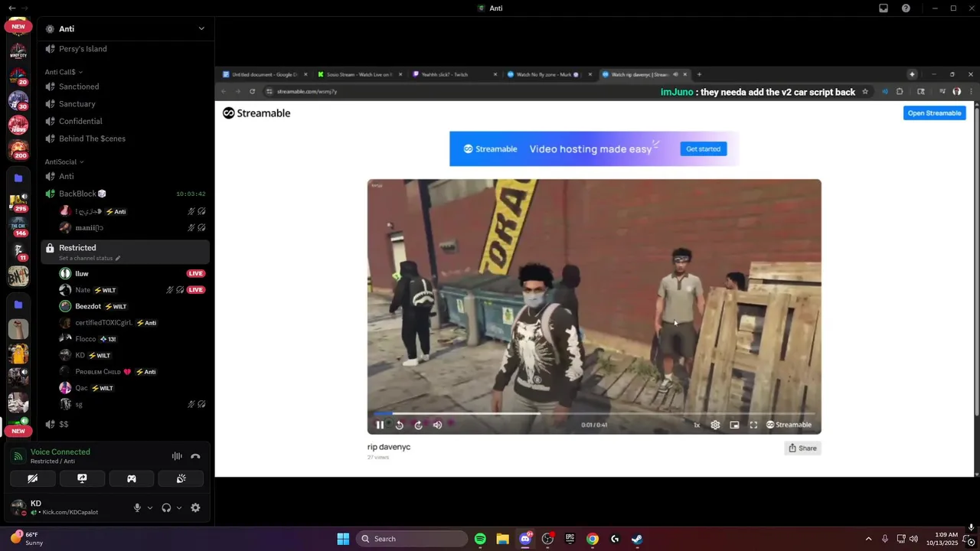This screenshot has width=980, height=551.
Task: Reload the streamed browser page
Action: coord(252,91)
